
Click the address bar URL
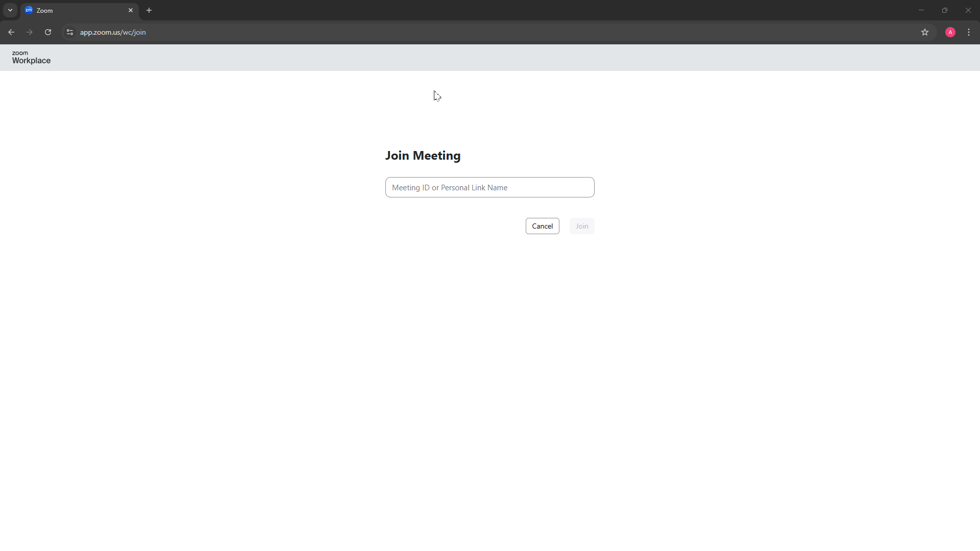tap(113, 32)
